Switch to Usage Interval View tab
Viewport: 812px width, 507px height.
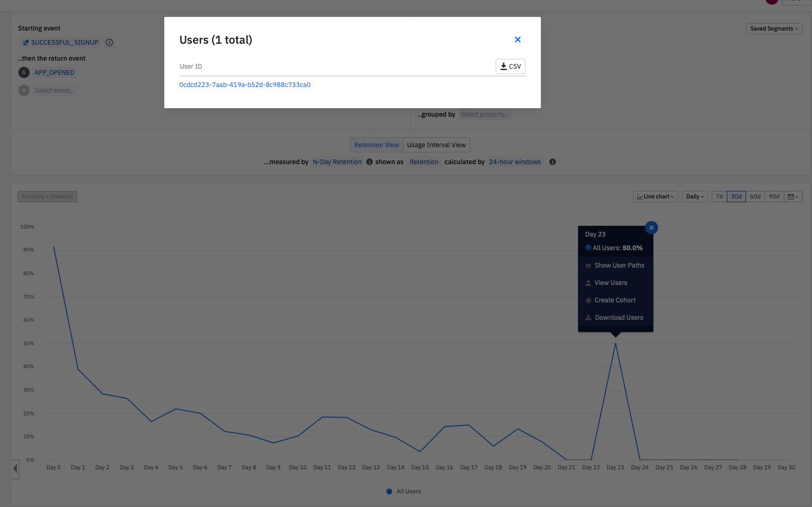(x=436, y=145)
